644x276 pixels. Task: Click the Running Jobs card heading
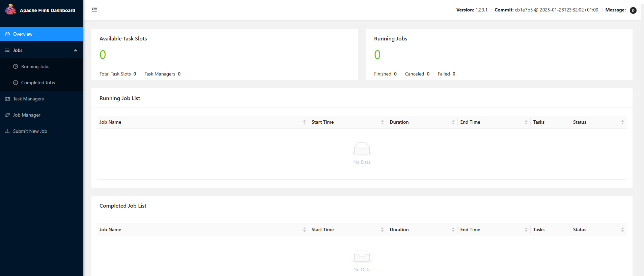tap(391, 39)
